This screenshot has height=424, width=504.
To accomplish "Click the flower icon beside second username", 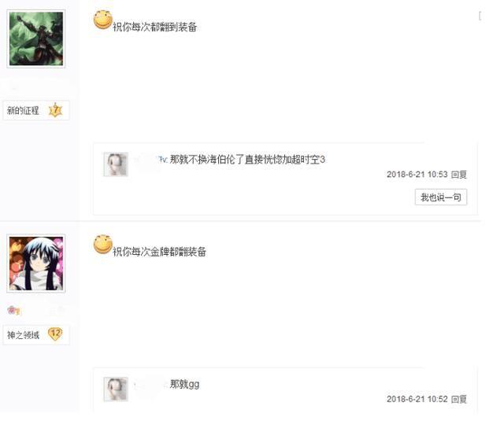I will (x=13, y=311).
